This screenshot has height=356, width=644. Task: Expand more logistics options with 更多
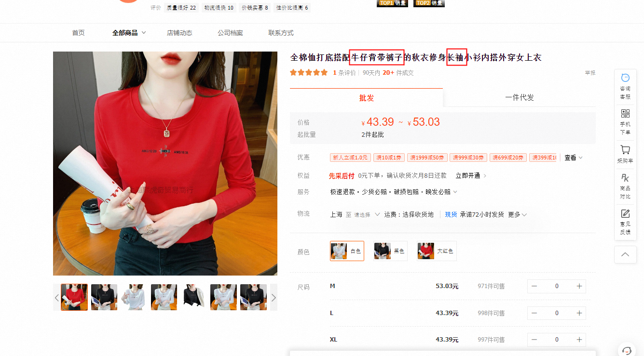tap(517, 214)
